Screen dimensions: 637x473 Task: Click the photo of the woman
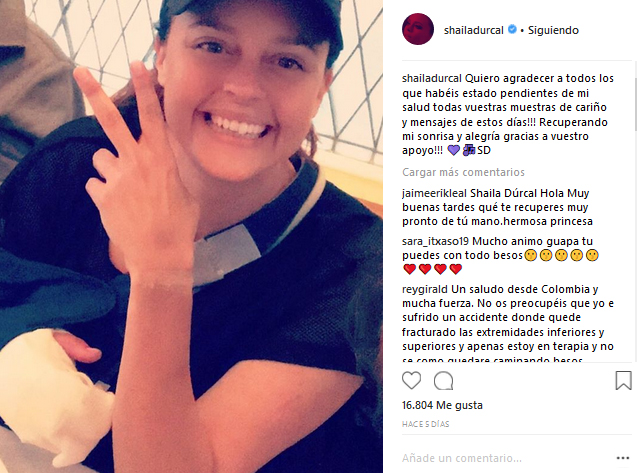tap(191, 236)
